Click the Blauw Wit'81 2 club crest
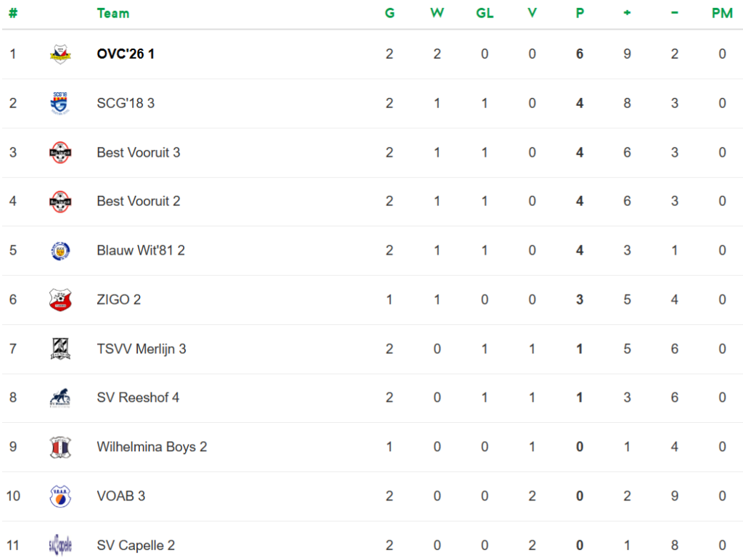 pyautogui.click(x=60, y=251)
